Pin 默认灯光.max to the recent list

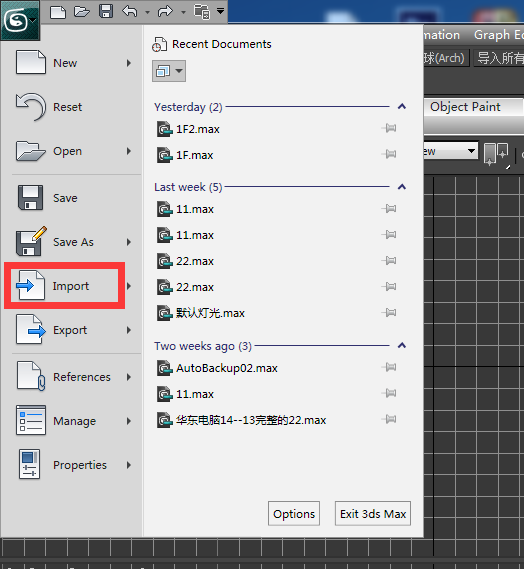pos(389,312)
